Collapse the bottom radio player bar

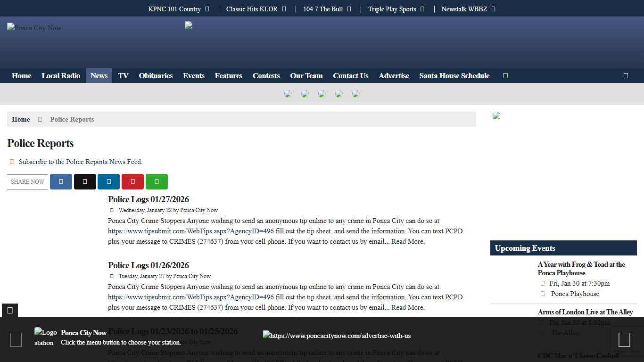point(10,310)
